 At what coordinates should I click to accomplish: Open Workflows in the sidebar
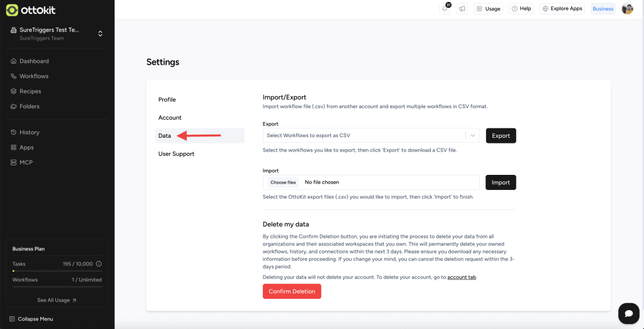coord(34,76)
